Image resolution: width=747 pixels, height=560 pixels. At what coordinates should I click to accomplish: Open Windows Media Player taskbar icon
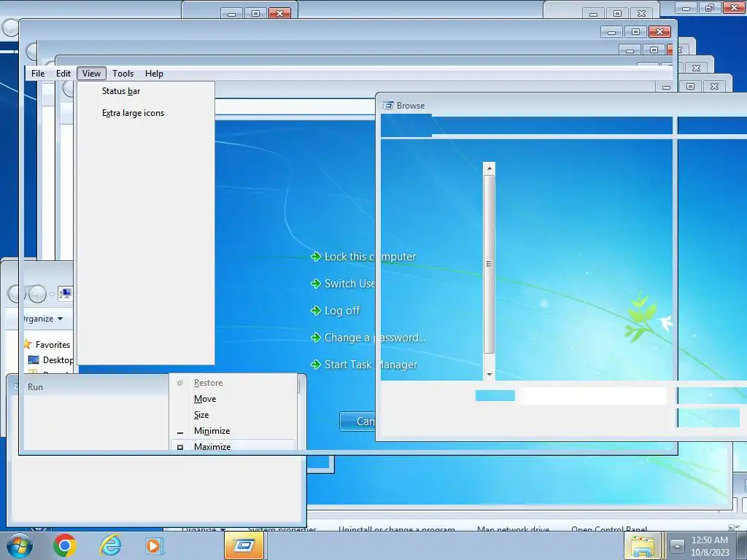[155, 545]
